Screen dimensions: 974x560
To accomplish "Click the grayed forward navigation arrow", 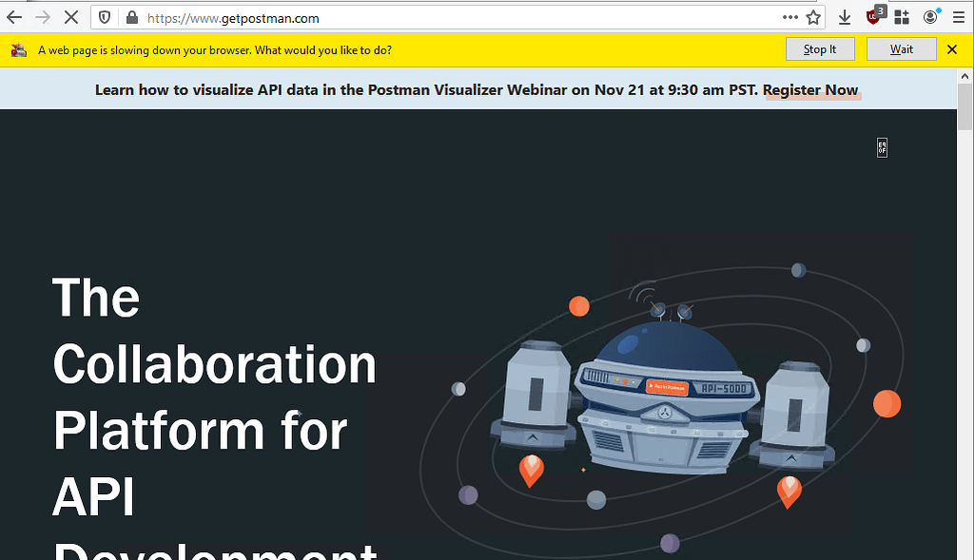I will pyautogui.click(x=43, y=16).
